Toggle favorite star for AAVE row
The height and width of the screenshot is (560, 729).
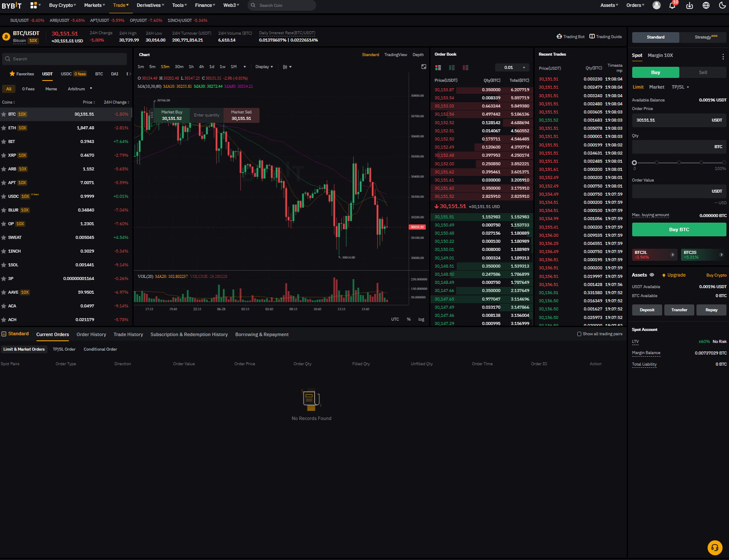4,292
